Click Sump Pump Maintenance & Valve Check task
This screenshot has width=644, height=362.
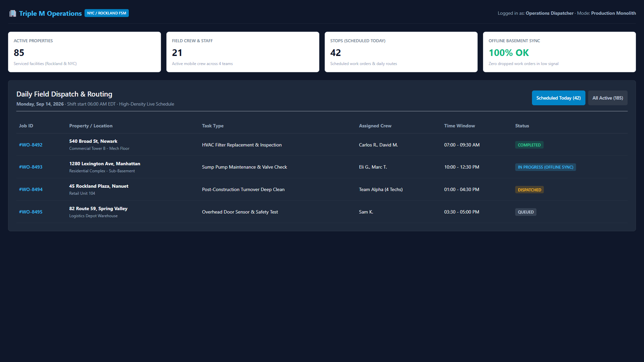click(245, 167)
